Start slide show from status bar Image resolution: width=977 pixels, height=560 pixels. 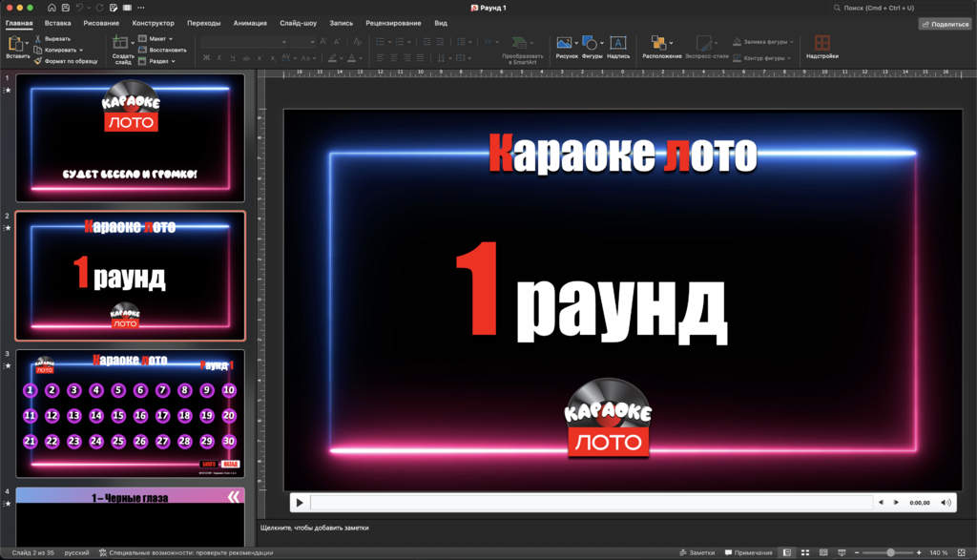[x=842, y=552]
